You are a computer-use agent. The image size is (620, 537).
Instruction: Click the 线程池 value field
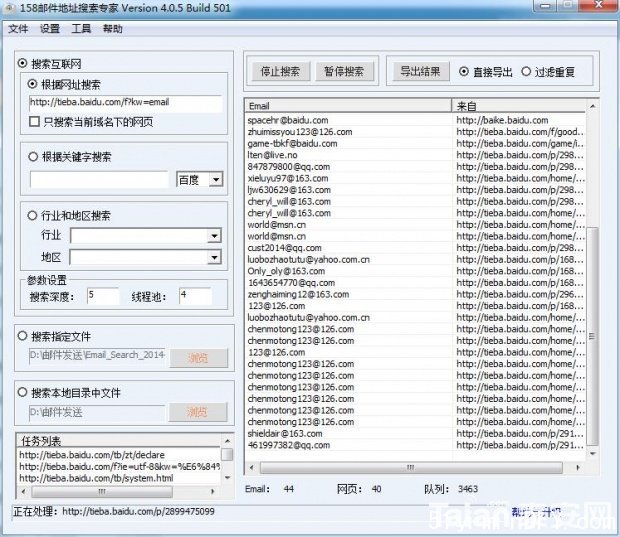tap(195, 296)
